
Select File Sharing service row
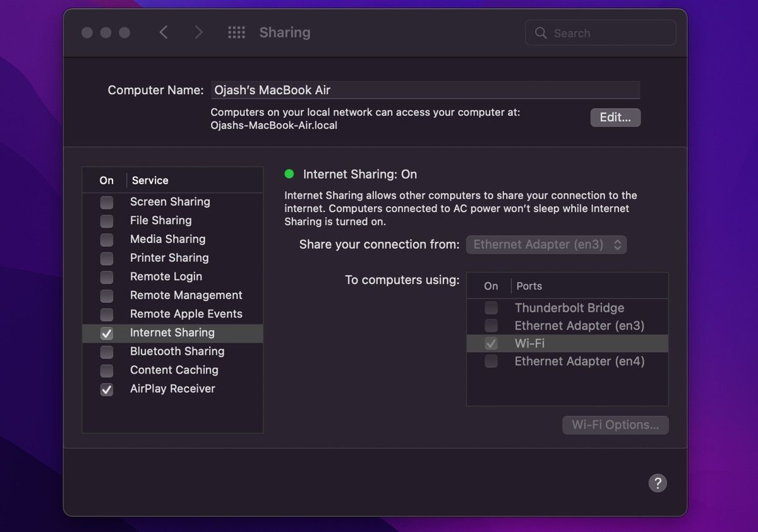coord(172,220)
